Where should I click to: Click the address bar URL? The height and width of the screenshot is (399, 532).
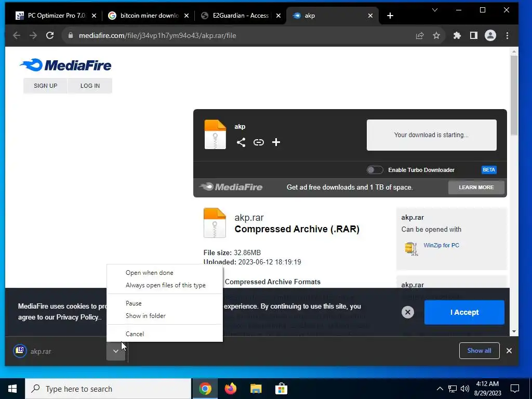point(157,35)
